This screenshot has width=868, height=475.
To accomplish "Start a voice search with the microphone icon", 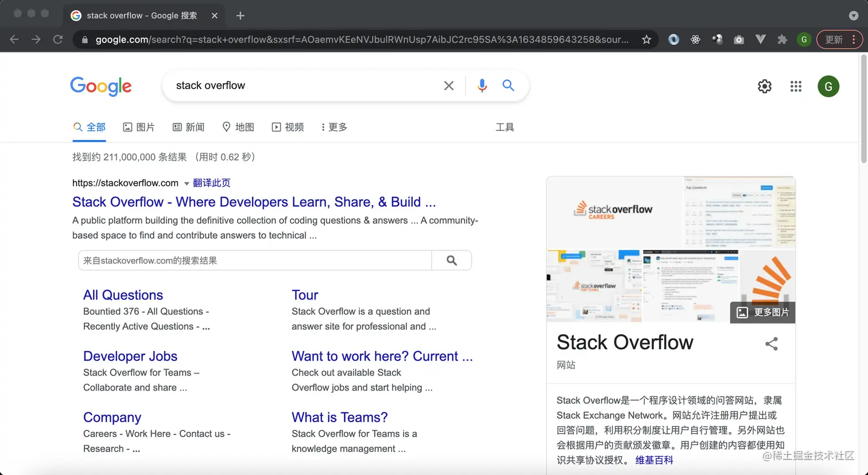I will [482, 85].
